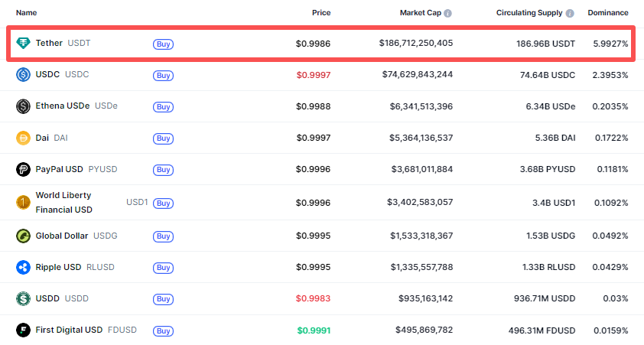Image resolution: width=644 pixels, height=345 pixels.
Task: Sort the table by Price column header
Action: point(321,13)
